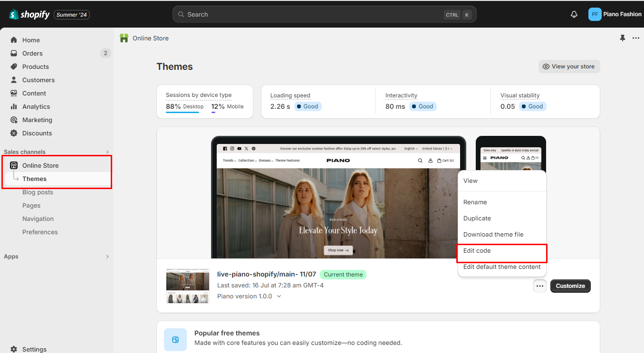Click the current theme thumbnail image

tap(188, 286)
